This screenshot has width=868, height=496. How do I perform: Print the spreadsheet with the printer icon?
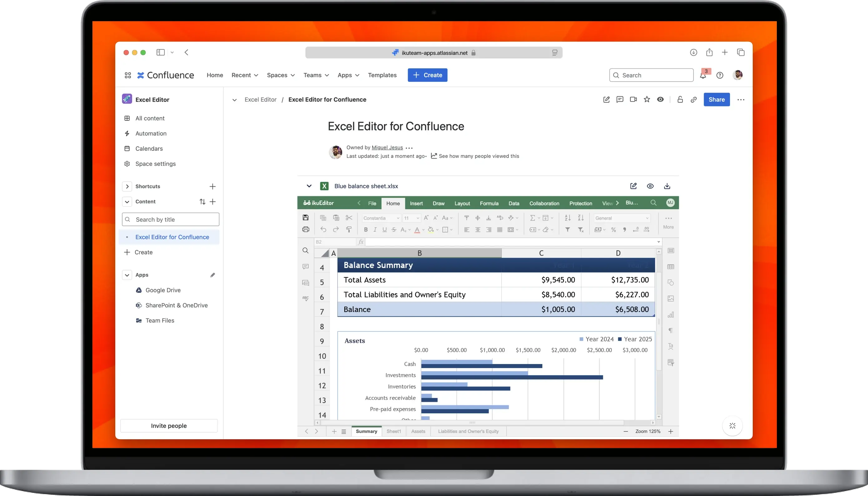coord(305,230)
